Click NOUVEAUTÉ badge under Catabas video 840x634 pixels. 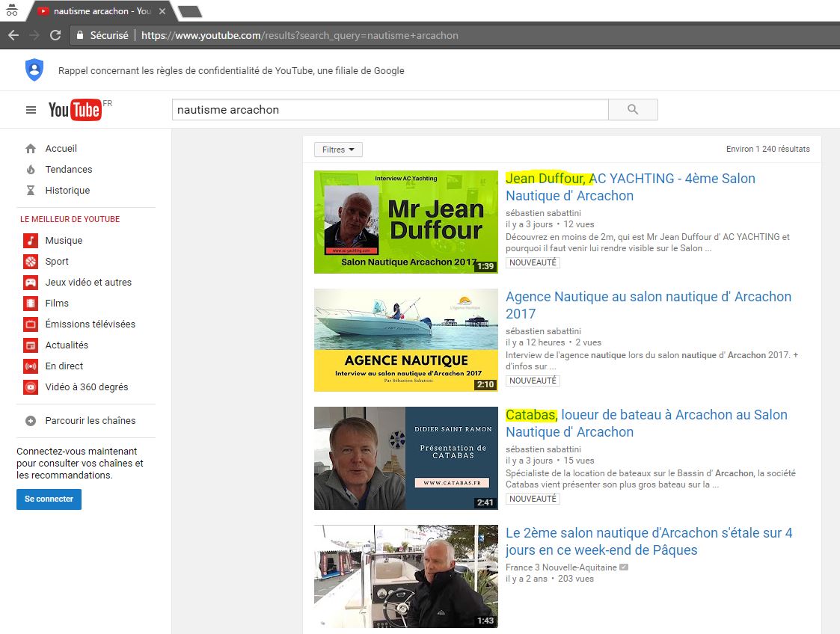(x=533, y=499)
